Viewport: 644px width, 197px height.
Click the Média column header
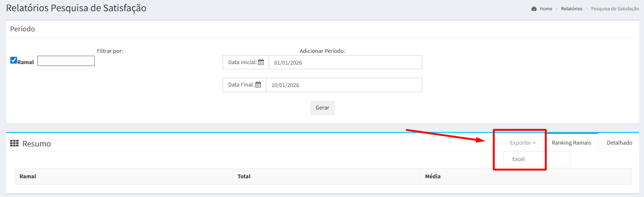pyautogui.click(x=433, y=176)
